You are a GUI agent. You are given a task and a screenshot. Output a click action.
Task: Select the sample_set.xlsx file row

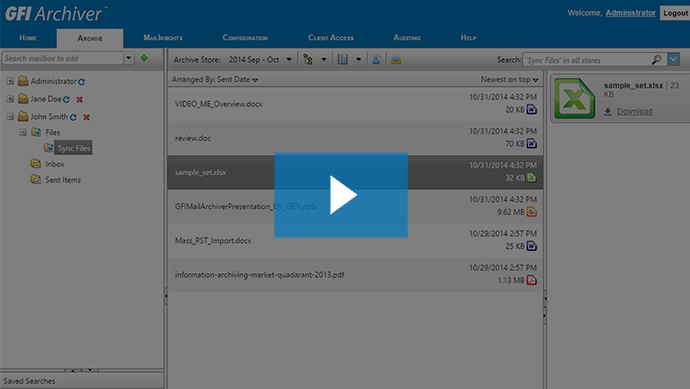355,172
